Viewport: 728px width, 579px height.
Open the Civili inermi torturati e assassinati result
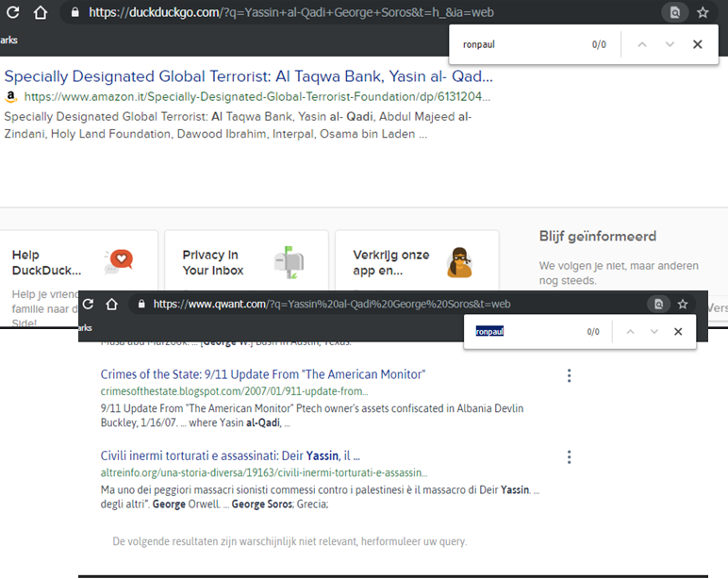pyautogui.click(x=230, y=455)
